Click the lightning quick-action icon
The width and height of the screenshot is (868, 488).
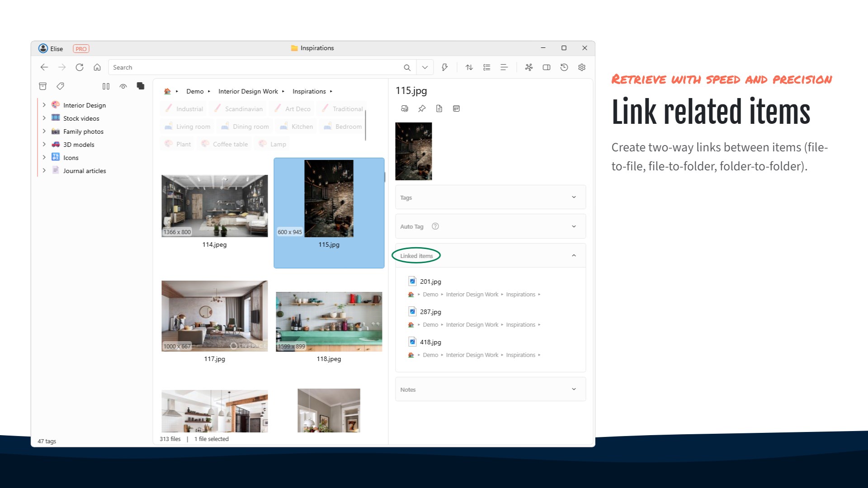pyautogui.click(x=445, y=67)
